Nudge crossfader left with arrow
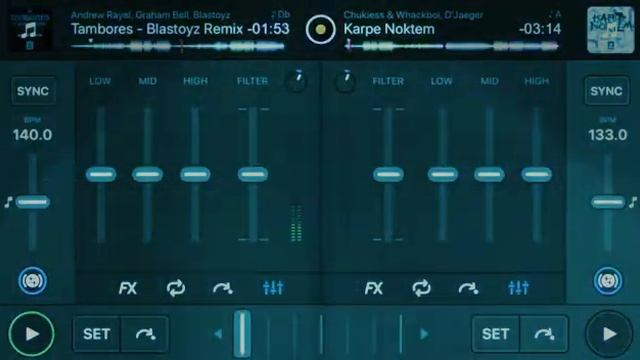Image resolution: width=640 pixels, height=360 pixels. (218, 334)
